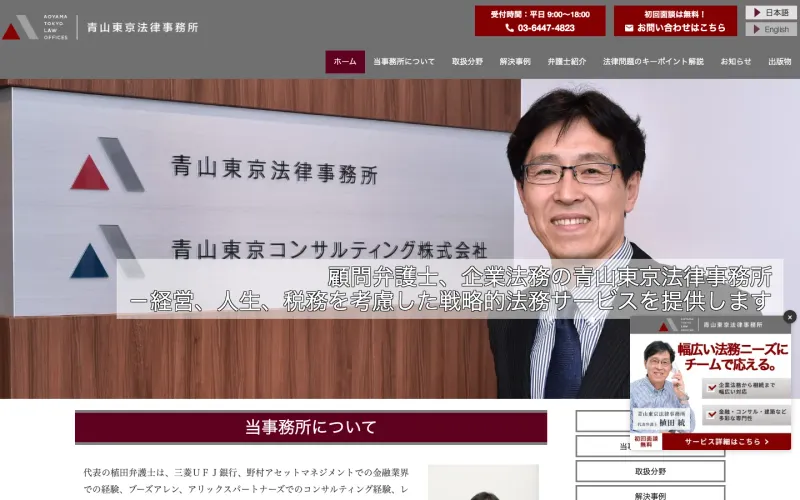
Task: Click サービス詳細はこちら in the popup
Action: point(726,442)
